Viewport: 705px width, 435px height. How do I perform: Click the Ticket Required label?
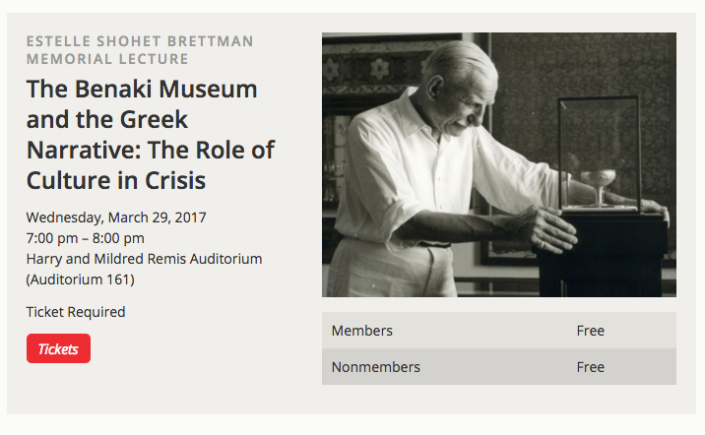click(x=76, y=312)
